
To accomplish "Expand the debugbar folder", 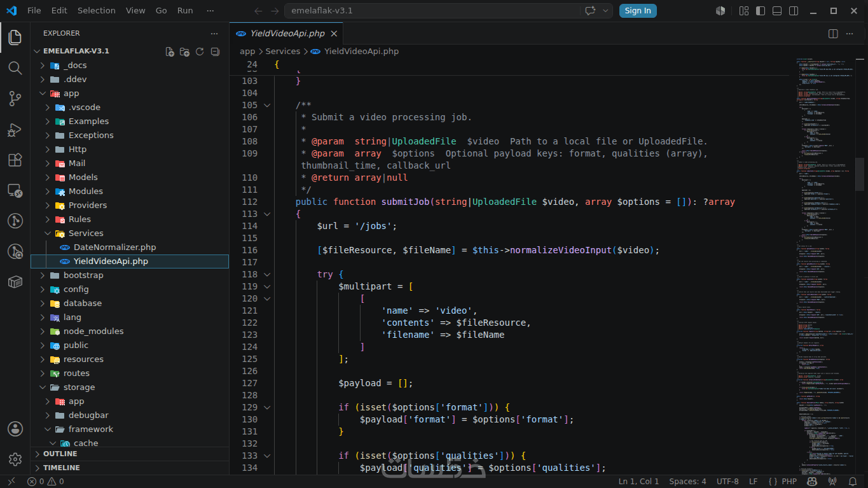I will (48, 415).
